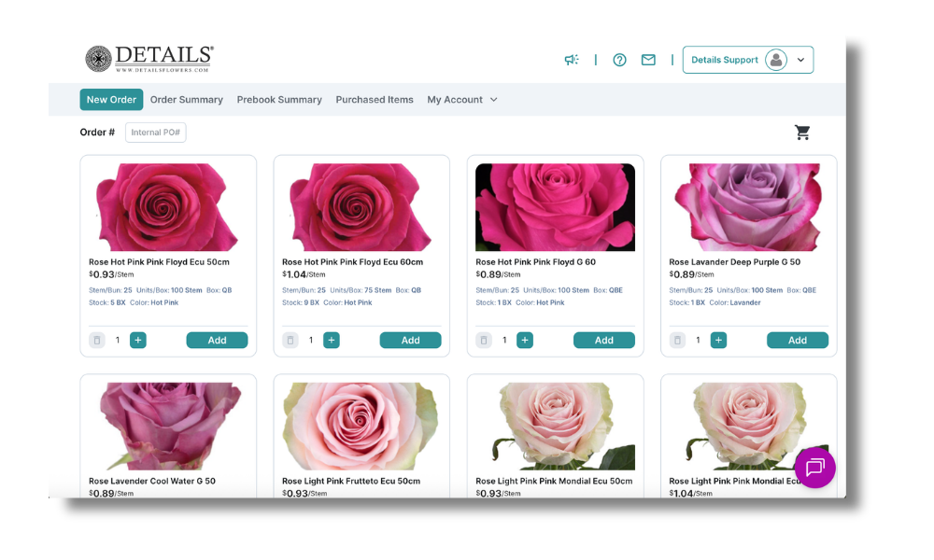Add Rose Hot Pink Pink Floyd Ecu 50cm
This screenshot has width=934, height=560.
click(217, 341)
